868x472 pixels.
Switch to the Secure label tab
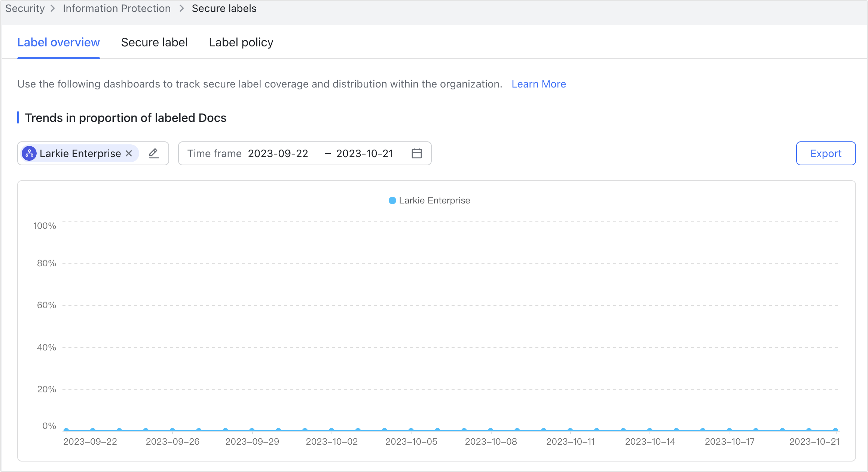coord(154,42)
